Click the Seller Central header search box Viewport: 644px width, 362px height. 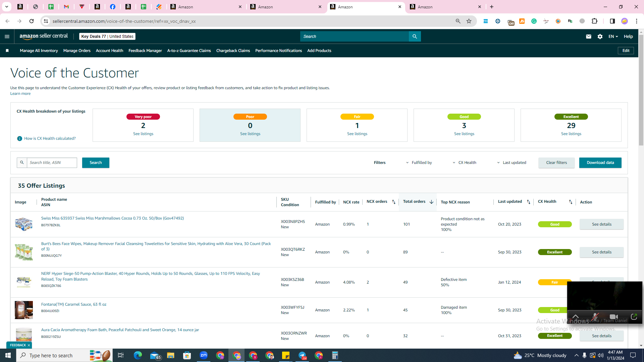coord(355,37)
